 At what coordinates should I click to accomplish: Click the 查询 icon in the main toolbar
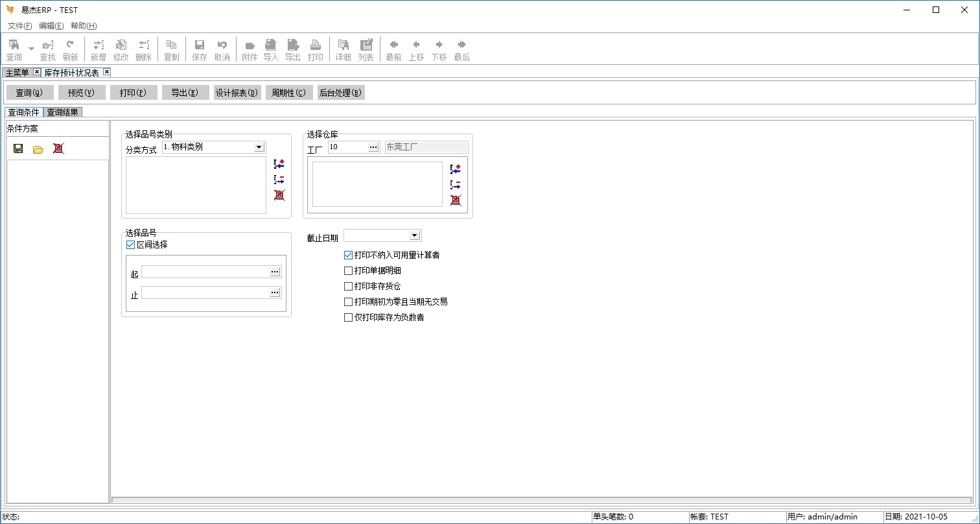[x=14, y=49]
